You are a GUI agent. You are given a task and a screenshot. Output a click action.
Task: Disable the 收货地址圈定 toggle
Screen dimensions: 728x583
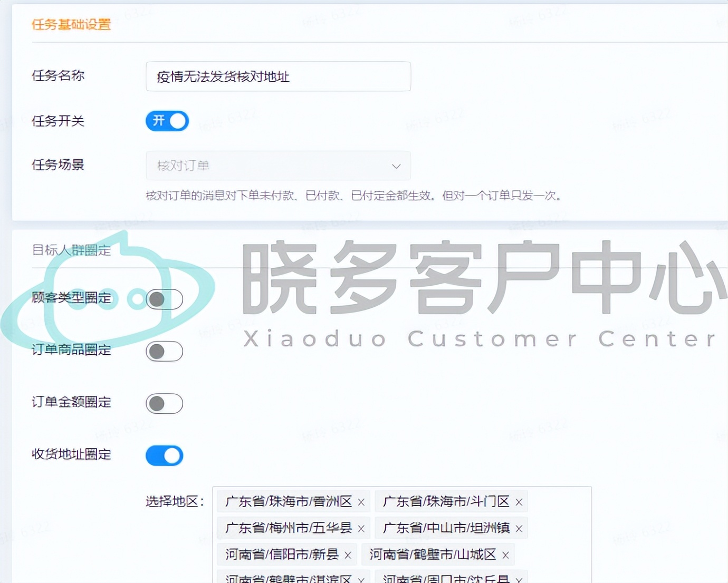pos(164,455)
